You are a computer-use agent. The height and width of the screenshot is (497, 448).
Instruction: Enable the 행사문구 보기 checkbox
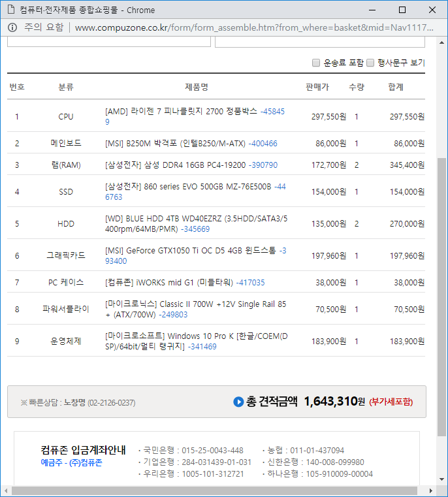(x=370, y=63)
